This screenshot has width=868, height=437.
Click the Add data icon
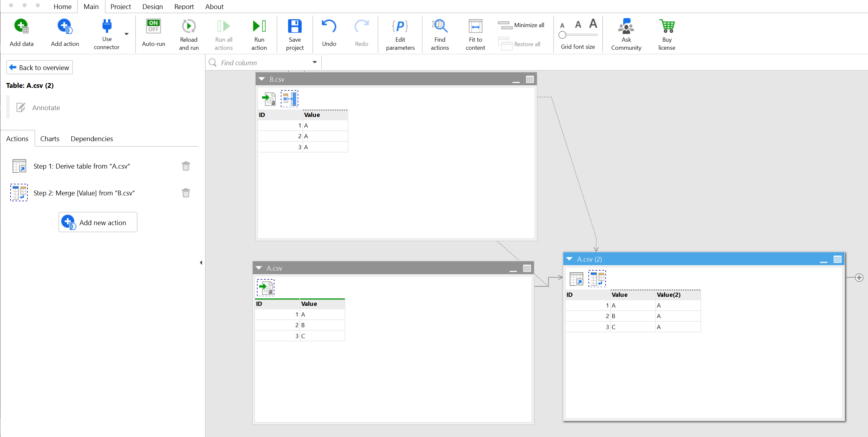(x=21, y=26)
